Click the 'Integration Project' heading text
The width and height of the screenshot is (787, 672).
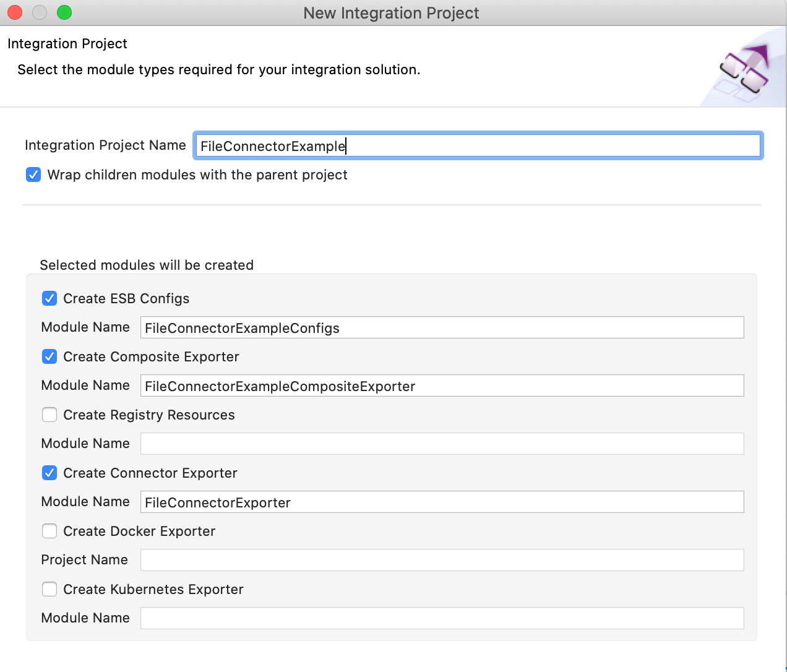(x=67, y=44)
